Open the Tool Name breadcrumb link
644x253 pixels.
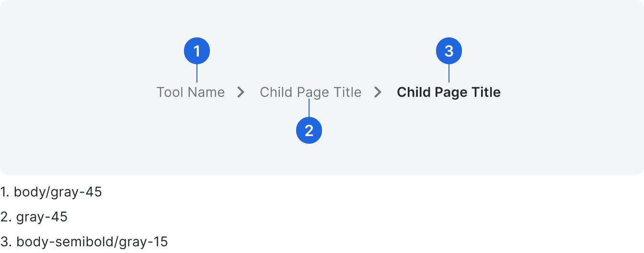coord(191,92)
